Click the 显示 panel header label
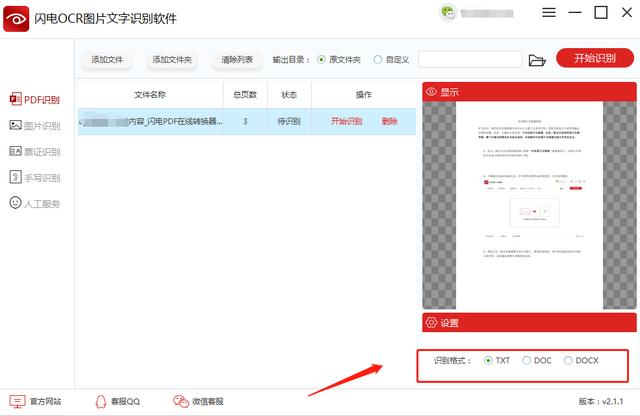 [449, 92]
